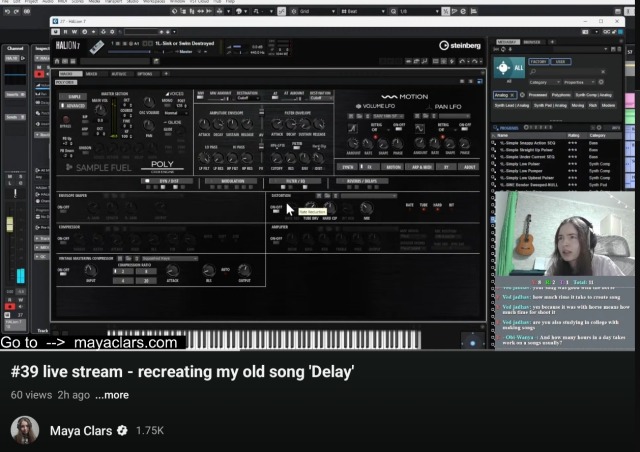Screen dimensions: 640x452
Task: Click the Volume LFO waveform shape icon
Action: tap(352, 129)
